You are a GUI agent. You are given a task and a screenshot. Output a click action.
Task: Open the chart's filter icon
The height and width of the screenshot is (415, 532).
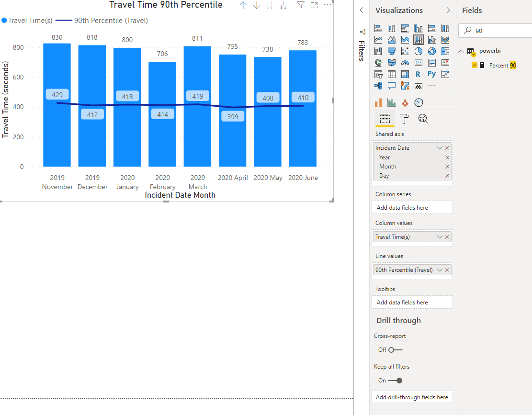coord(300,5)
